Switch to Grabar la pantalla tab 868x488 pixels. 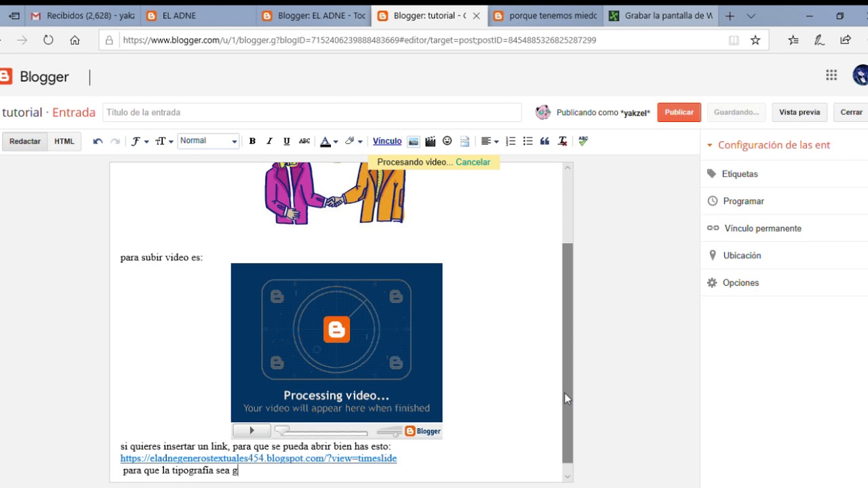click(x=660, y=16)
